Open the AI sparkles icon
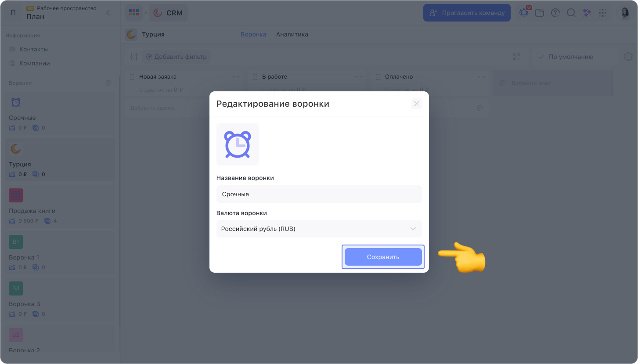638x364 pixels. pyautogui.click(x=587, y=13)
